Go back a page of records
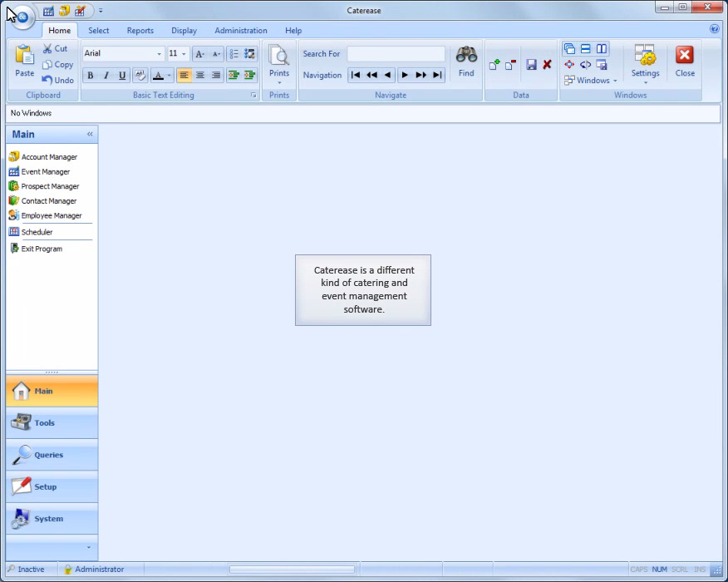728x582 pixels. tap(371, 76)
